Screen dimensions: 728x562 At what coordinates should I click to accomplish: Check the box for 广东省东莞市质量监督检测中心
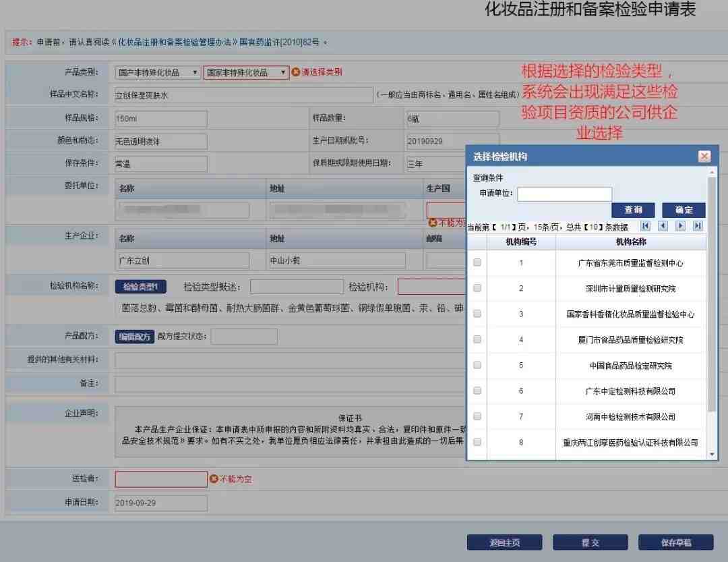click(x=477, y=262)
